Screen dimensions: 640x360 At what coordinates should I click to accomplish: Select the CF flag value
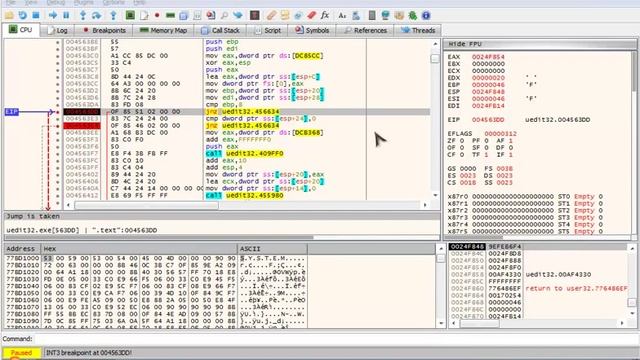click(x=461, y=155)
